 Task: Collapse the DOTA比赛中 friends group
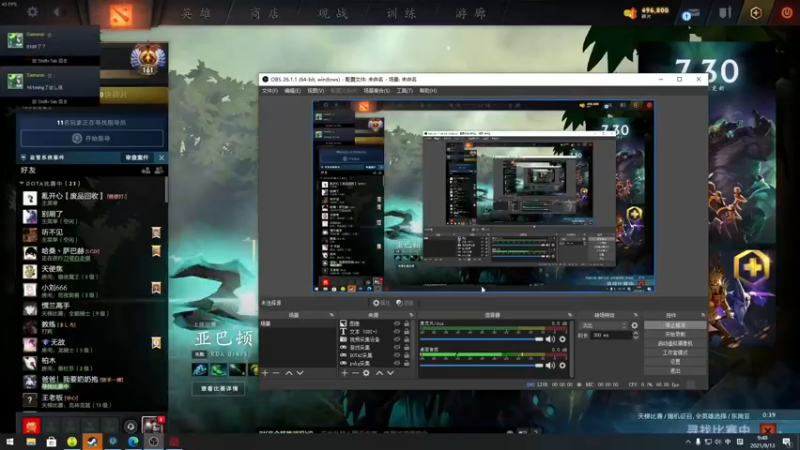tap(22, 183)
